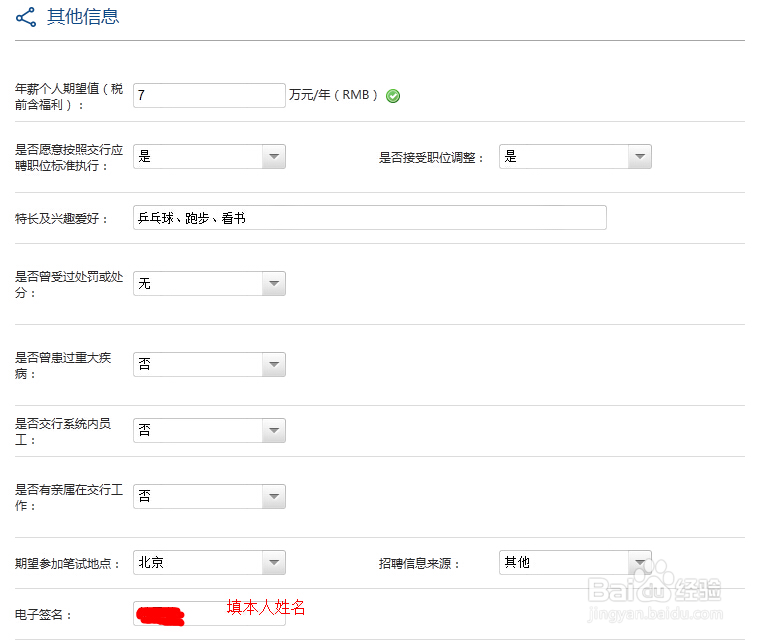Open the 招聘信息来源 dropdown showing 其他
Screen dimensions: 766x641
[x=575, y=562]
